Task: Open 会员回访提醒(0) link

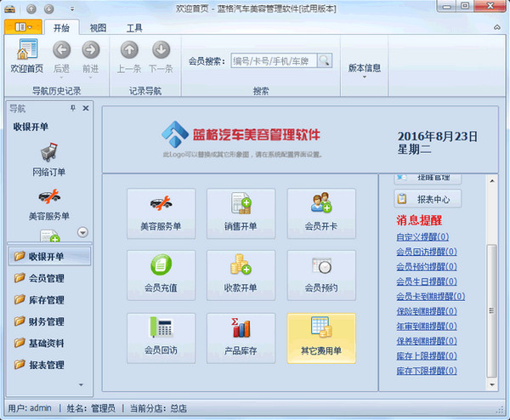Action: tap(427, 252)
